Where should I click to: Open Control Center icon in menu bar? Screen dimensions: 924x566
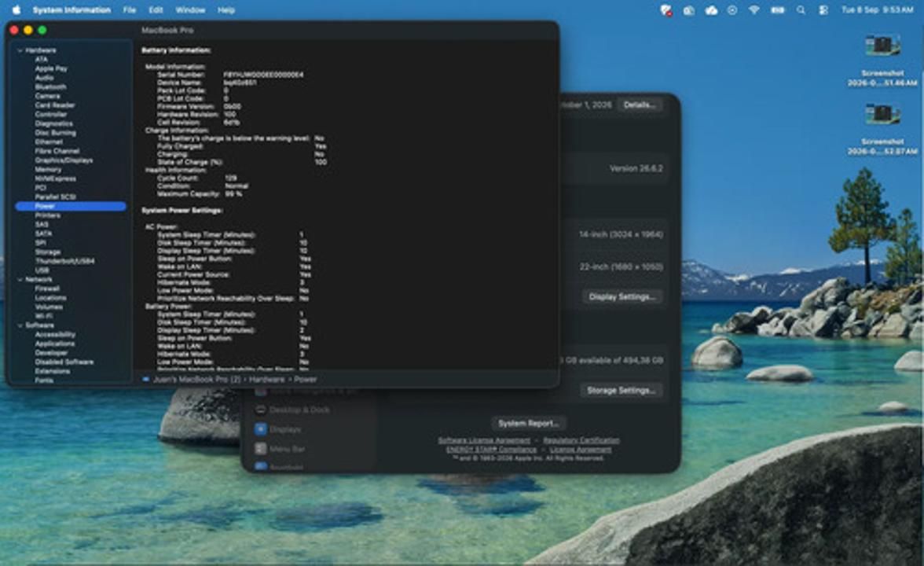click(823, 10)
